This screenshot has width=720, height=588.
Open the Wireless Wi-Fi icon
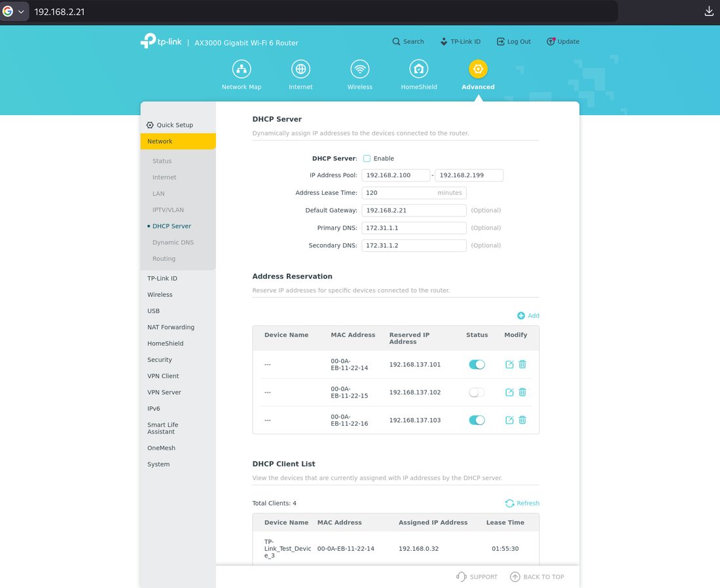pyautogui.click(x=360, y=69)
